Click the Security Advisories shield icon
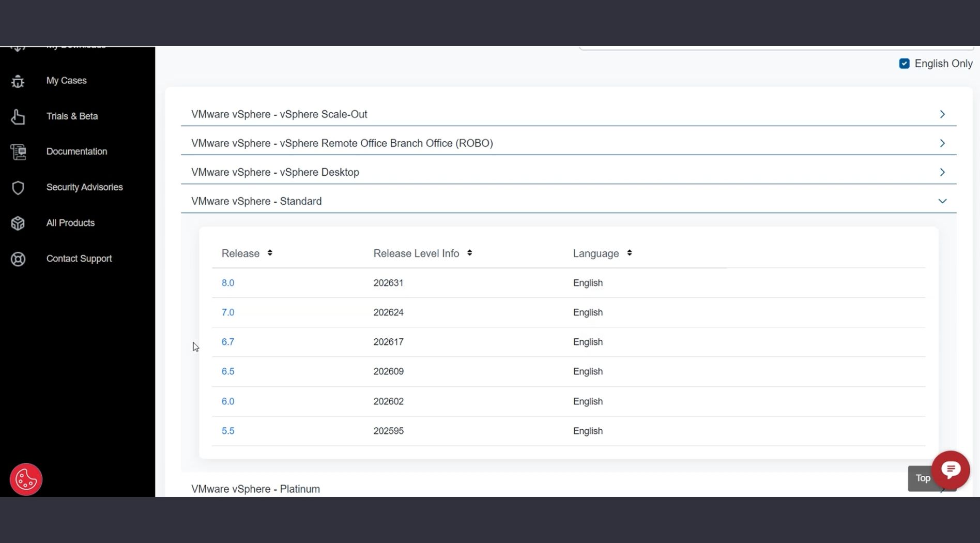 coord(18,188)
